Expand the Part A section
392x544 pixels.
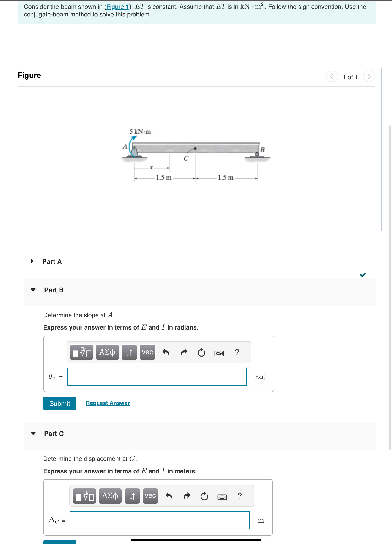[32, 261]
